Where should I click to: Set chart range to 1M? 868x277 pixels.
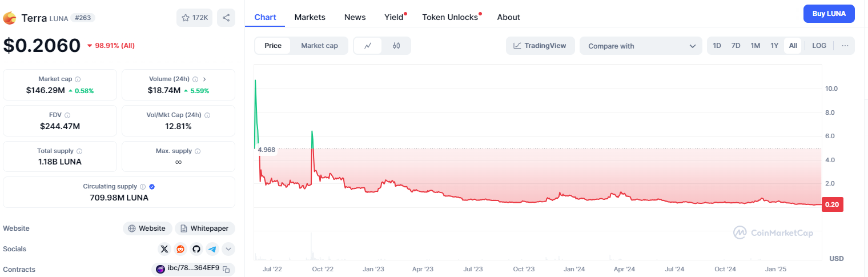click(756, 46)
